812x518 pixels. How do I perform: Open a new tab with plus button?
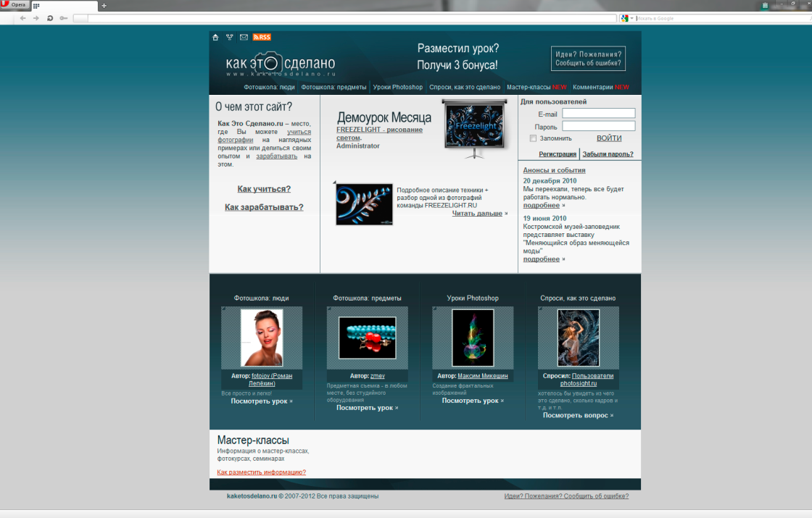104,6
